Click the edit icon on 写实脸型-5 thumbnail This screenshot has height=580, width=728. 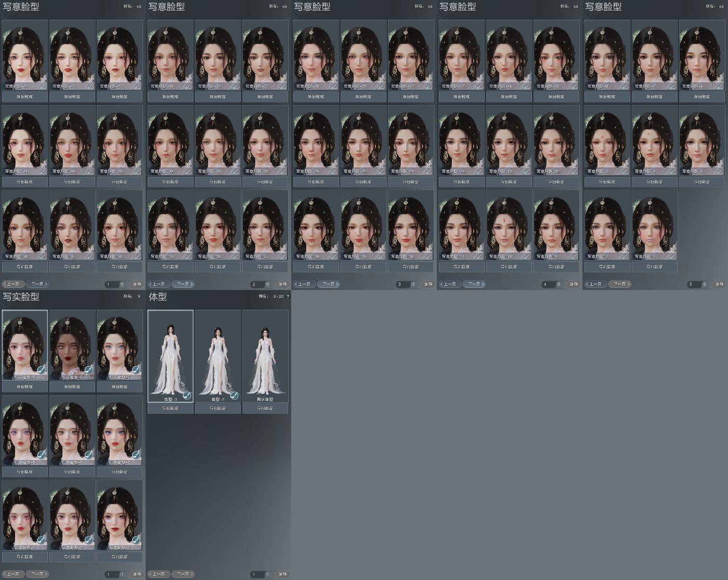click(x=88, y=455)
